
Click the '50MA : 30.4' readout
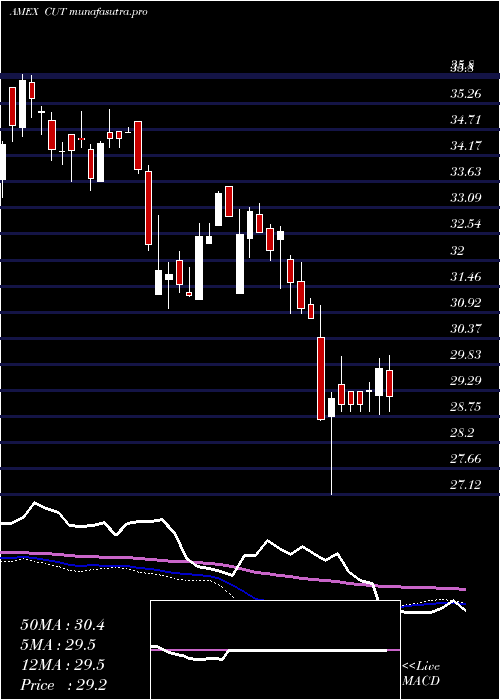tap(62, 625)
